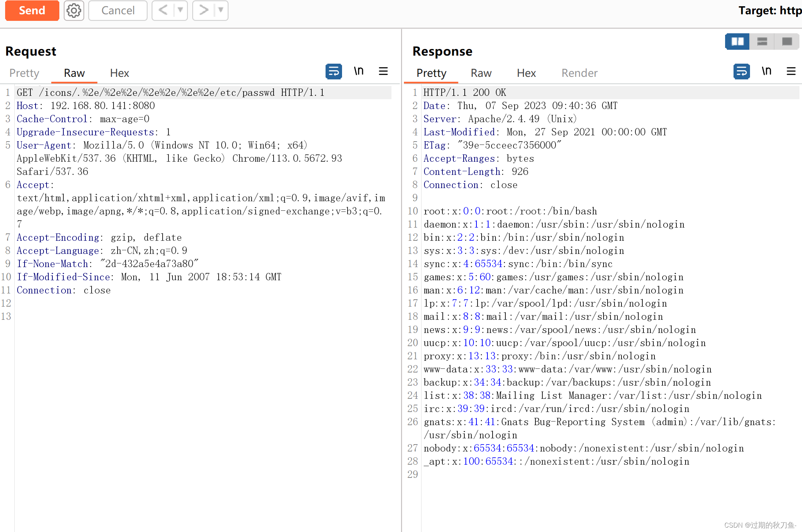802x532 pixels.
Task: Click the Cancel button
Action: (x=118, y=10)
